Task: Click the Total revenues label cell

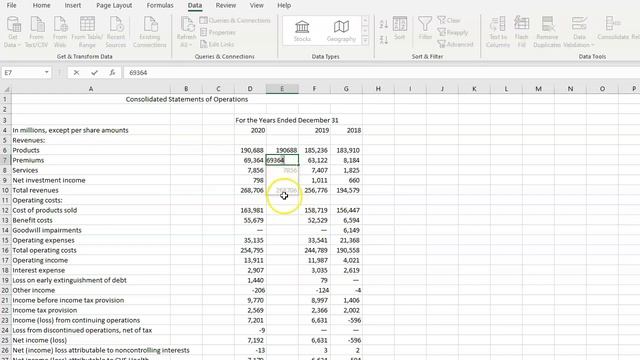Action: [91, 190]
